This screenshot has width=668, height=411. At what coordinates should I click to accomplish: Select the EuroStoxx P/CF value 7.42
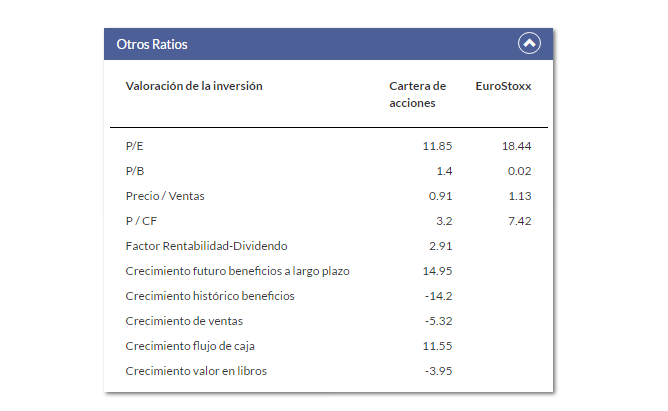[520, 221]
